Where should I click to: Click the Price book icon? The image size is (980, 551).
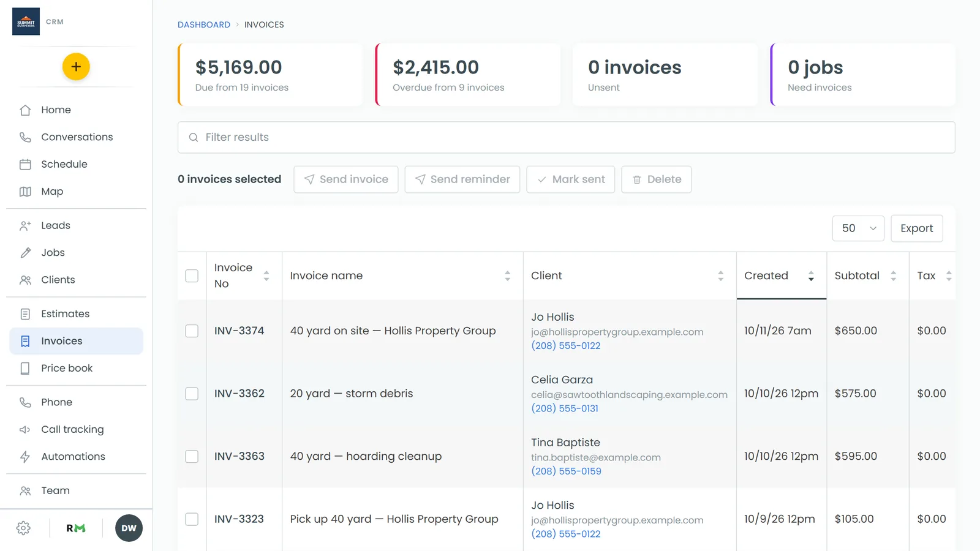[x=25, y=368]
